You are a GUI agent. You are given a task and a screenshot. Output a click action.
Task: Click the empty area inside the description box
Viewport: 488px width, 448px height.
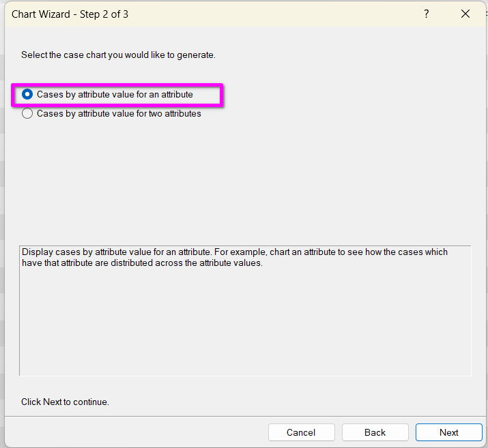tap(245, 320)
